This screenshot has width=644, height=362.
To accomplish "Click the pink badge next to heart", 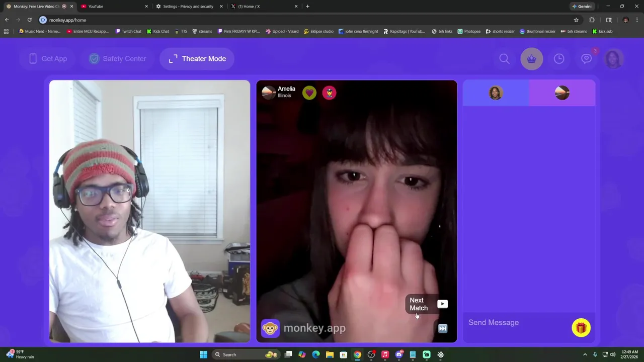I will pos(329,93).
